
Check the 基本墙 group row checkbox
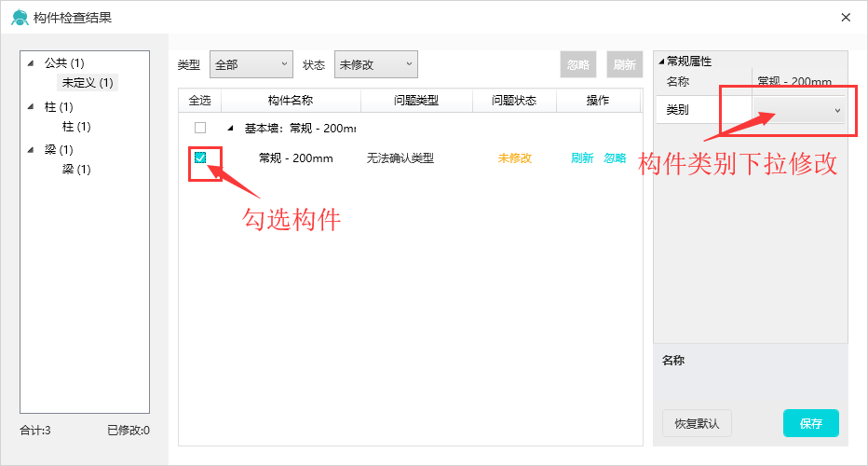[x=200, y=128]
